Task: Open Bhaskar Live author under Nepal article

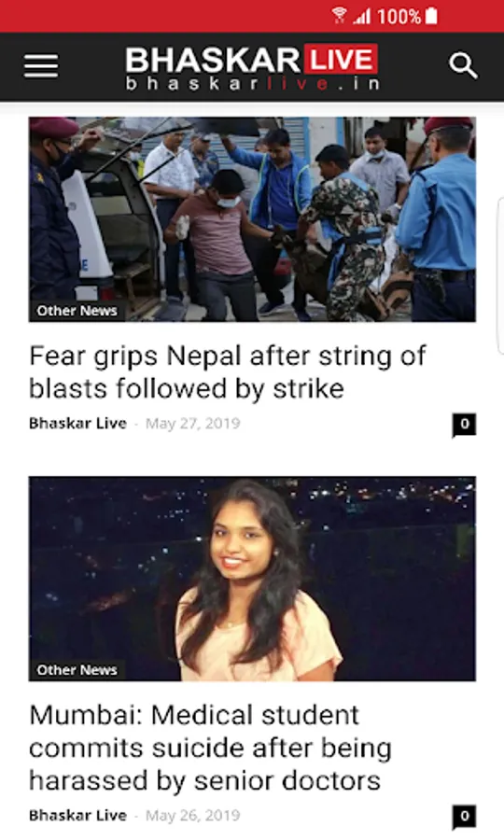Action: (77, 423)
